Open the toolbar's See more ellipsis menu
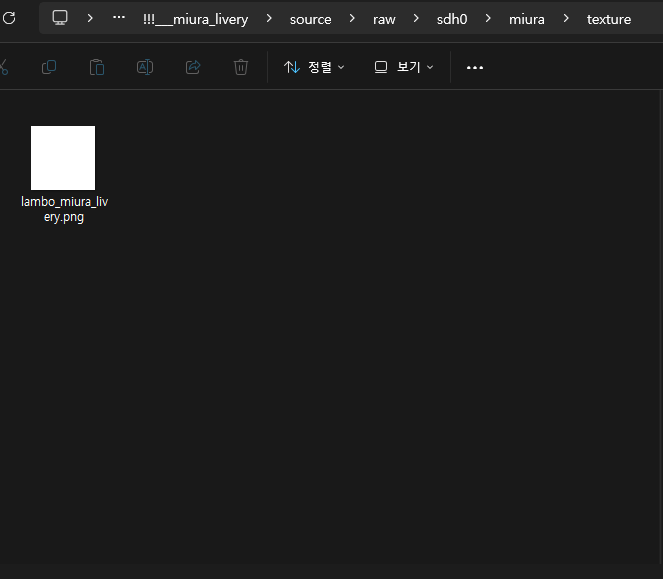Image resolution: width=663 pixels, height=579 pixels. tap(475, 67)
